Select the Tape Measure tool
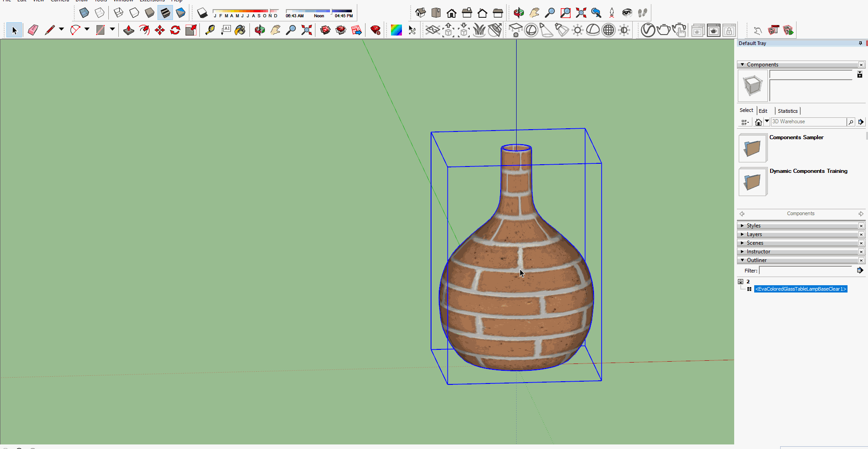The width and height of the screenshot is (868, 449). click(210, 30)
